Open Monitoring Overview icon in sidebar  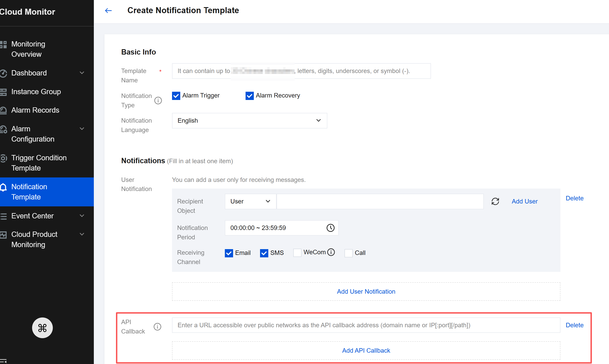[3, 45]
